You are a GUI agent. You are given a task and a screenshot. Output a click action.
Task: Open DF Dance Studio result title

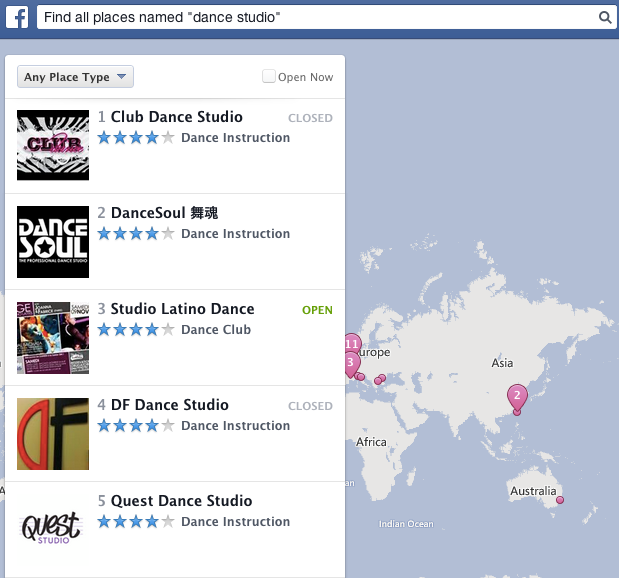[x=170, y=405]
